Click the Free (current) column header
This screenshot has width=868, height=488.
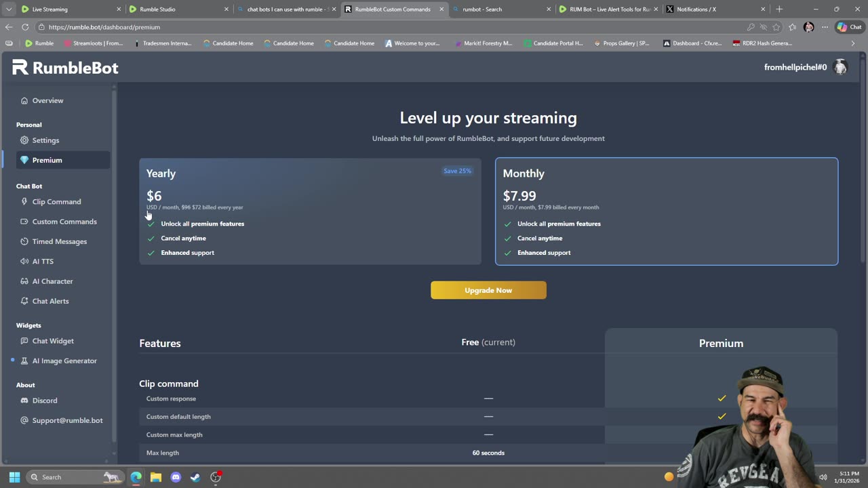(x=488, y=342)
